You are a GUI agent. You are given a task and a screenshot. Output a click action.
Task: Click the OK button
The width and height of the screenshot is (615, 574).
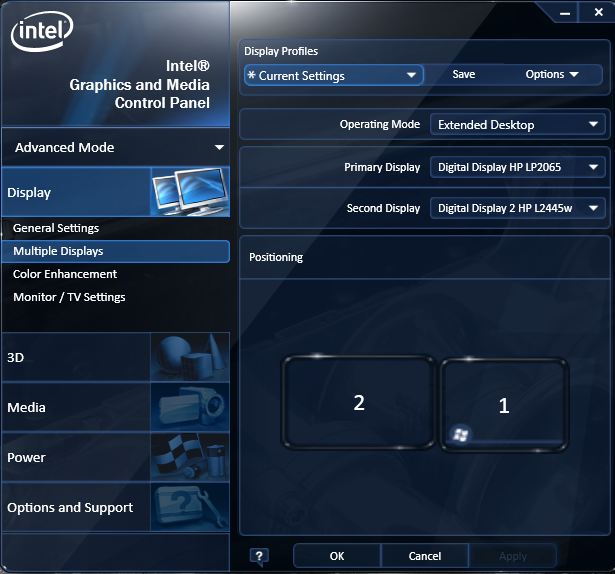coord(337,556)
